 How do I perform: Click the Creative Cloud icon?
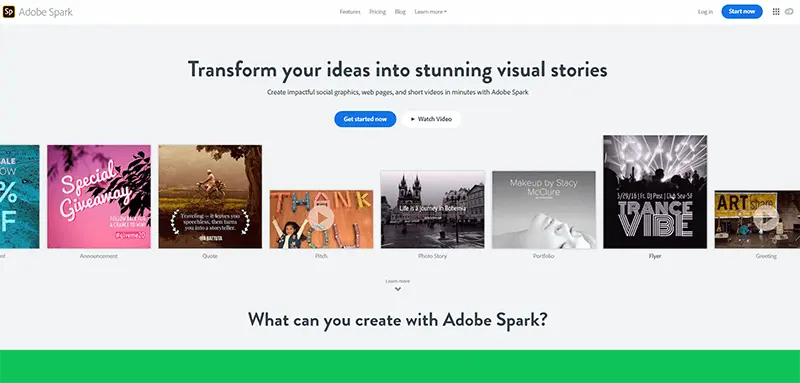tap(789, 12)
